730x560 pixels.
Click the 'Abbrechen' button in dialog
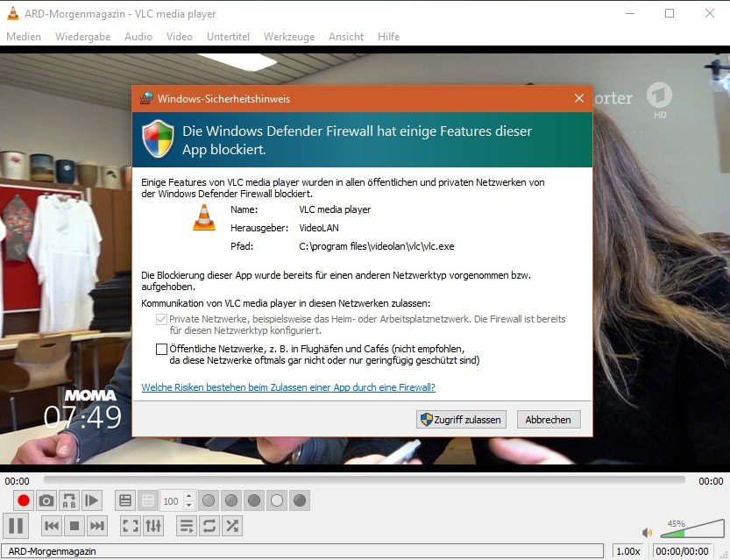click(548, 420)
